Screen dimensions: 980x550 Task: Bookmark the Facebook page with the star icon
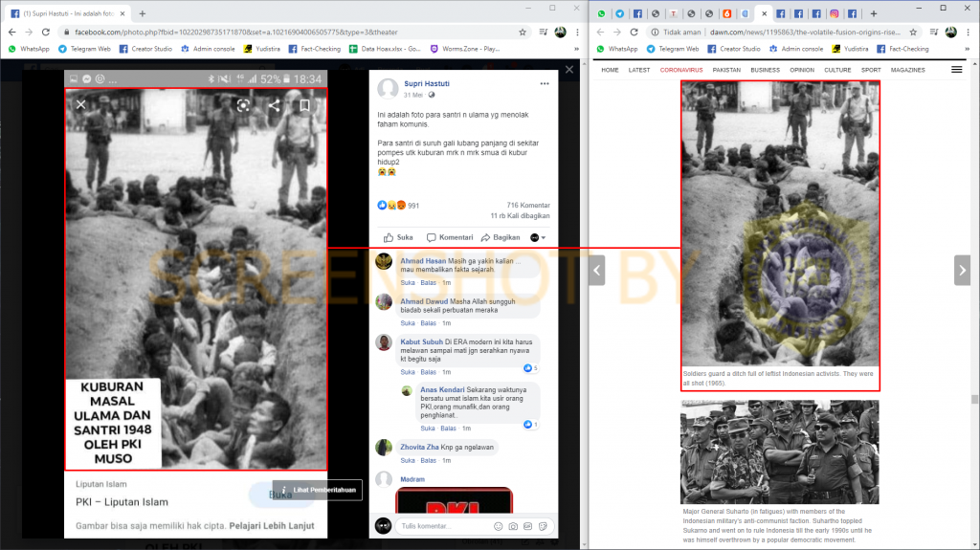pyautogui.click(x=522, y=32)
